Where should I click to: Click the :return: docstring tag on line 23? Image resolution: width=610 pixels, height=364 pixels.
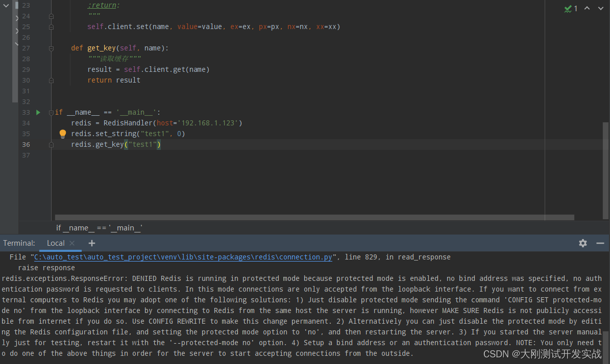coord(104,6)
